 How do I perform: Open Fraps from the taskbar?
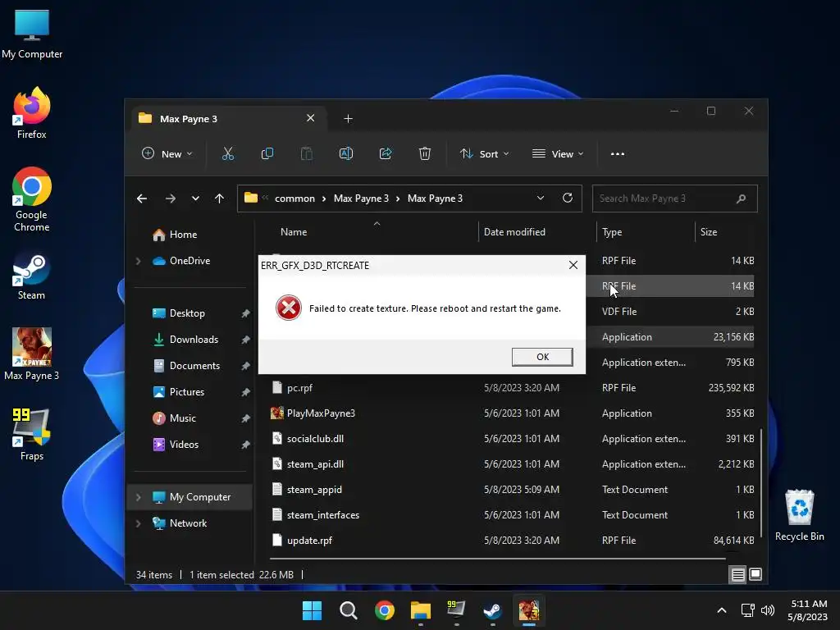tap(456, 610)
